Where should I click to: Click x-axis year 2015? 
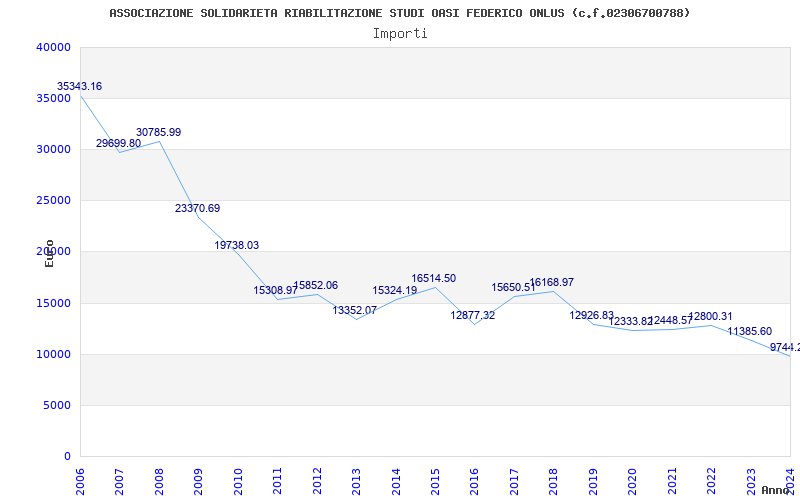tap(435, 481)
